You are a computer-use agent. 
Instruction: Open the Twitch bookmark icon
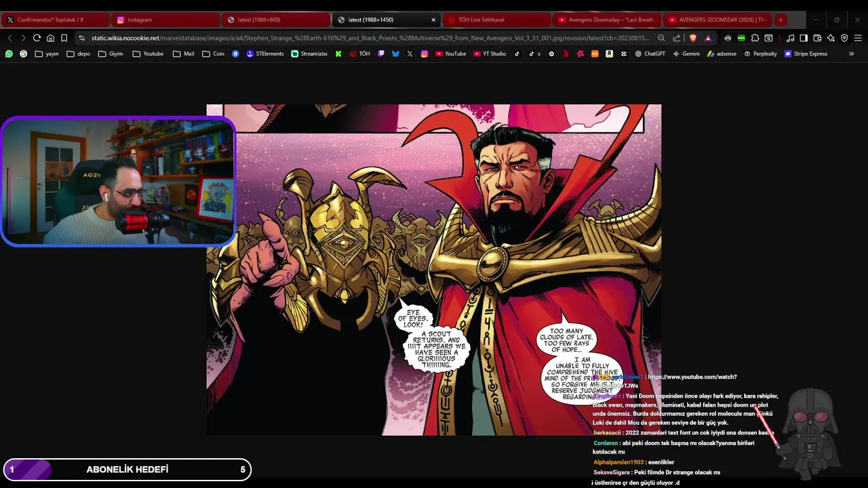[x=381, y=54]
